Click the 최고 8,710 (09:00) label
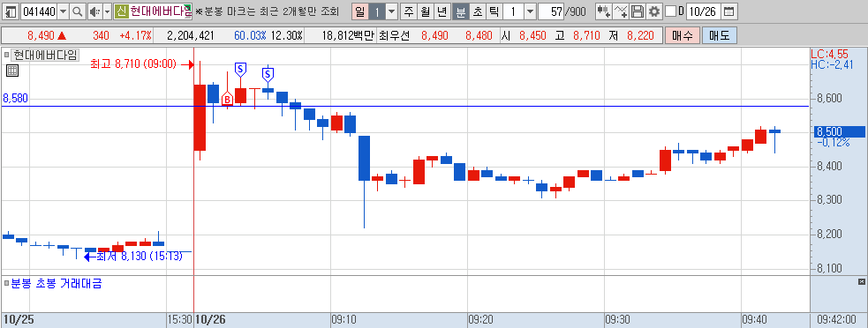 tap(133, 64)
